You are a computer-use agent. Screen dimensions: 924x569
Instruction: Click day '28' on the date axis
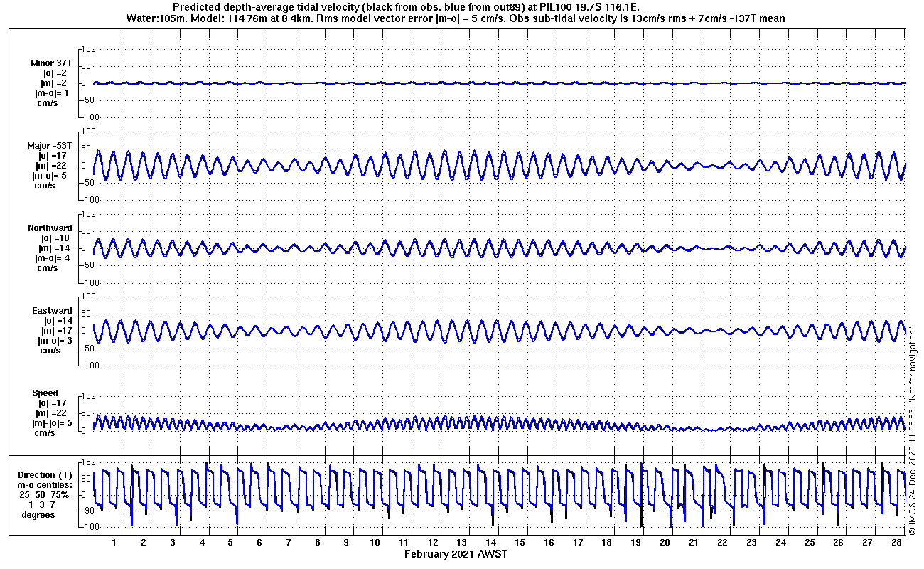[x=897, y=543]
